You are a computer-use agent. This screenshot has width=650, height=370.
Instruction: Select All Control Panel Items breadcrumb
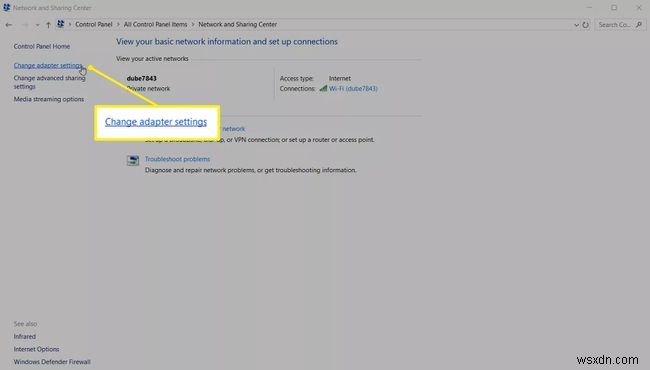tap(155, 24)
